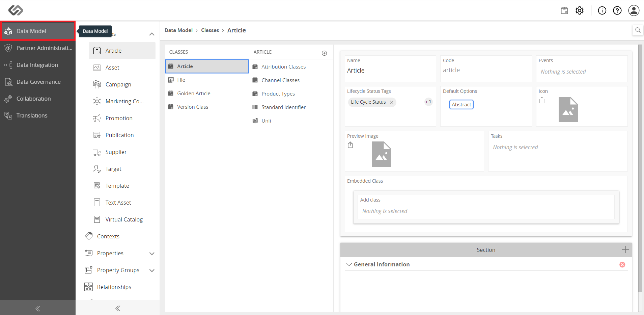Click the info circle icon
Viewport: 644px width, 315px height.
pyautogui.click(x=602, y=10)
